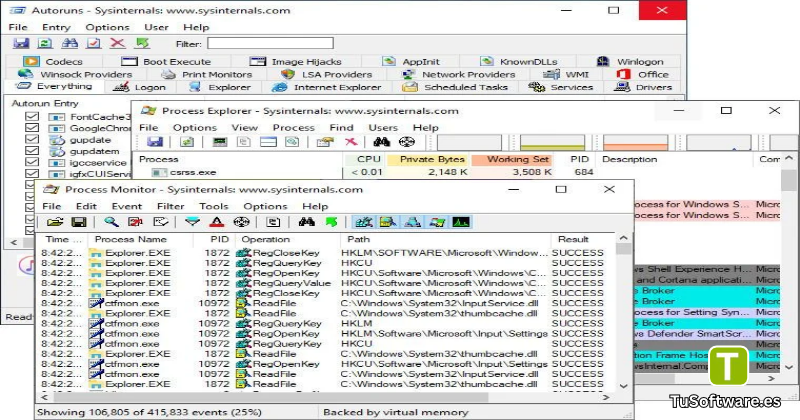Toggle Show Profiling Events in Process Monitor
This screenshot has width=800, height=420.
[461, 222]
